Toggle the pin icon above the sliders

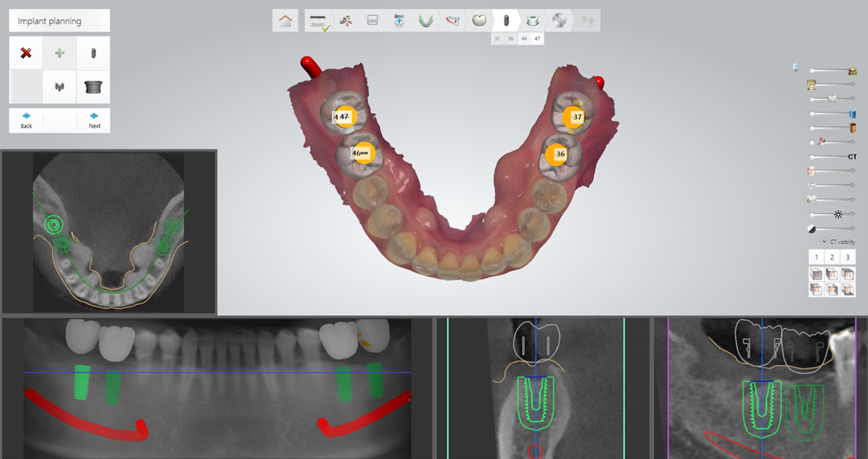tap(796, 67)
